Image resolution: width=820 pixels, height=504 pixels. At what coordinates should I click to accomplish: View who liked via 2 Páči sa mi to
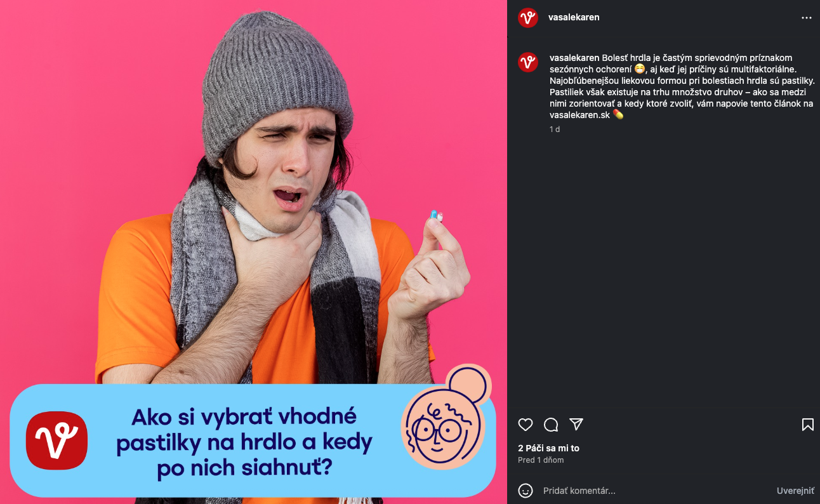click(x=548, y=448)
